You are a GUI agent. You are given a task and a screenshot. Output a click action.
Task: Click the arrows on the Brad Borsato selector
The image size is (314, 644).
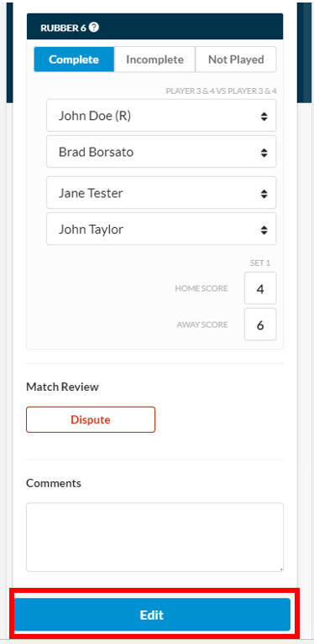(x=264, y=153)
